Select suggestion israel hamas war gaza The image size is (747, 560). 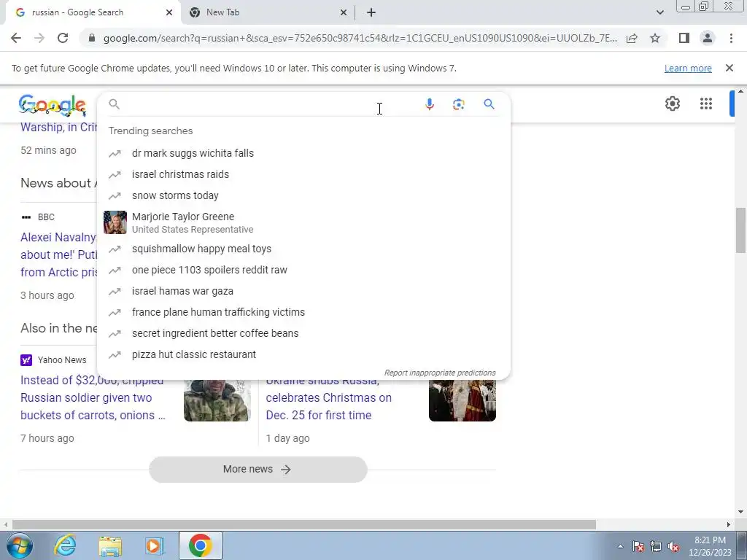click(x=303, y=291)
